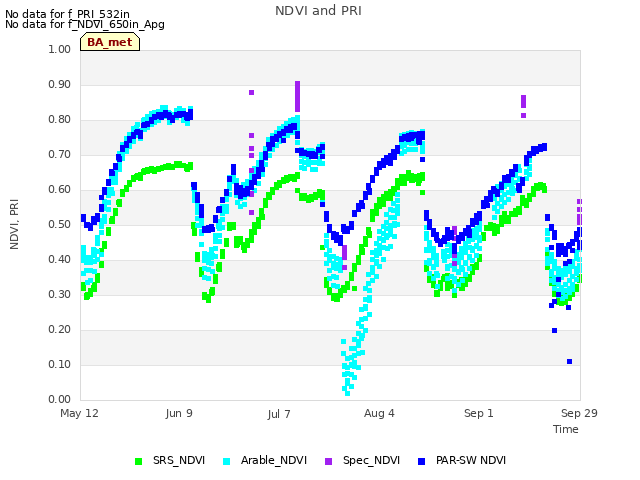Screen dimensions: 640x480
Task: Click the PAR-SW NDVI outlier point near 0.20
Action: (554, 331)
